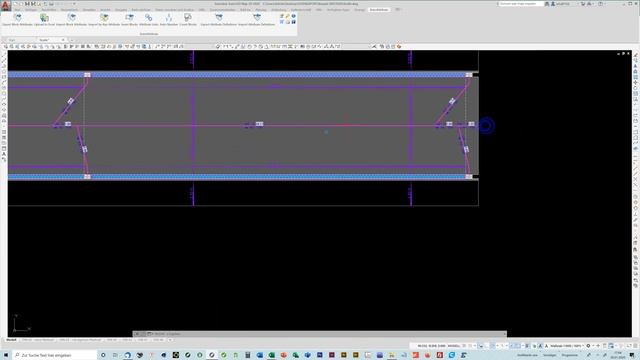
Task: Select the Mirror tool in right toolbar
Action: (636, 66)
